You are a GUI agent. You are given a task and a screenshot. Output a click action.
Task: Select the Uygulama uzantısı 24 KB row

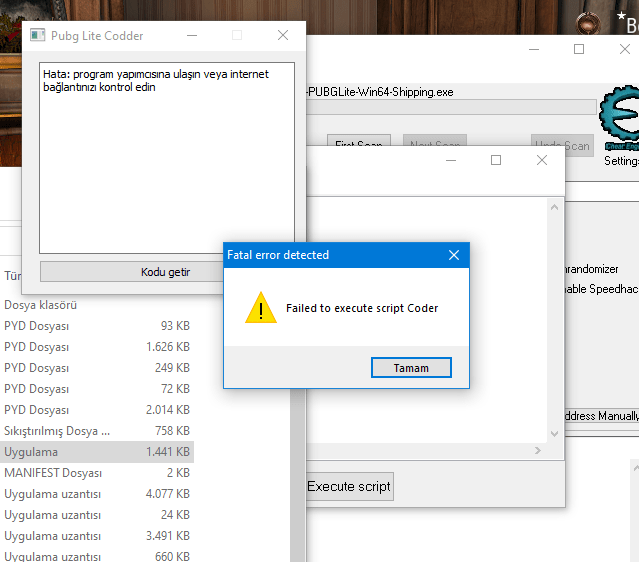(97, 515)
